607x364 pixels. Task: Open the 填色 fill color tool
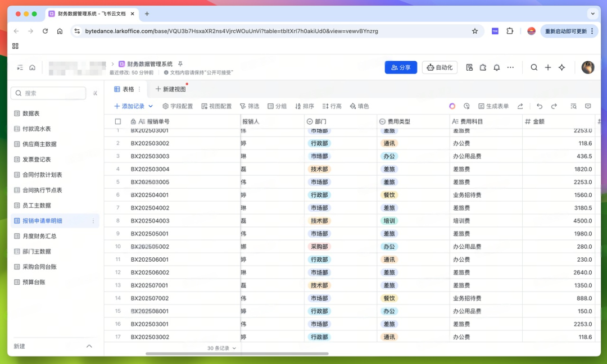tap(359, 106)
